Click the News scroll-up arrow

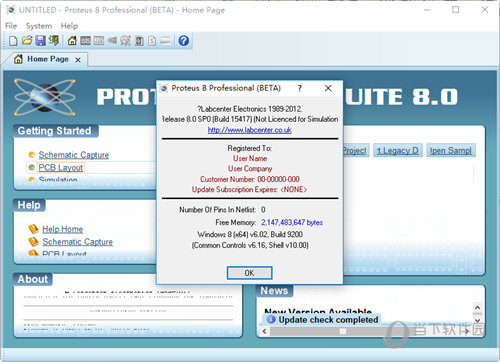pos(477,307)
